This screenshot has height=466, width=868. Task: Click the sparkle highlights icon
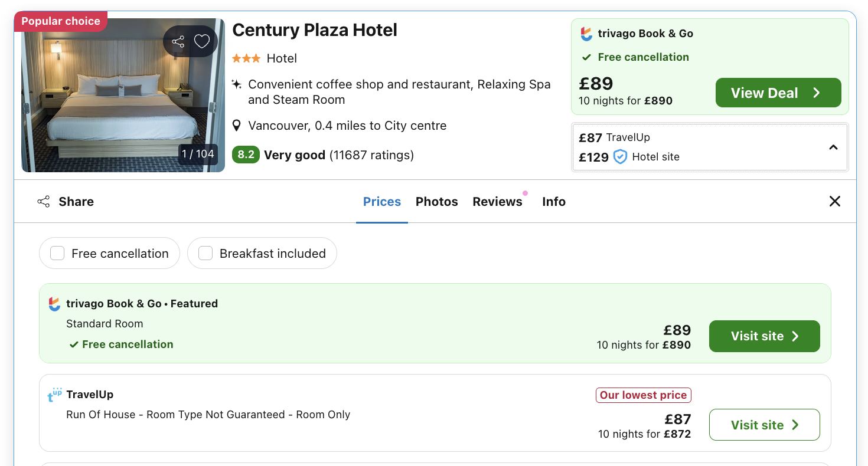pyautogui.click(x=237, y=84)
